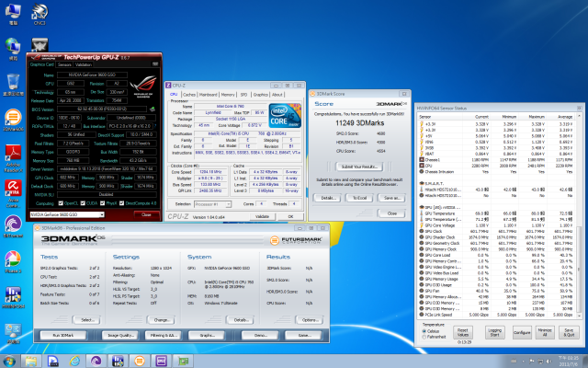Screen dimensions: 588x368
Task: Select Celsius temperature radio in HWiNFO64
Action: [x=424, y=331]
